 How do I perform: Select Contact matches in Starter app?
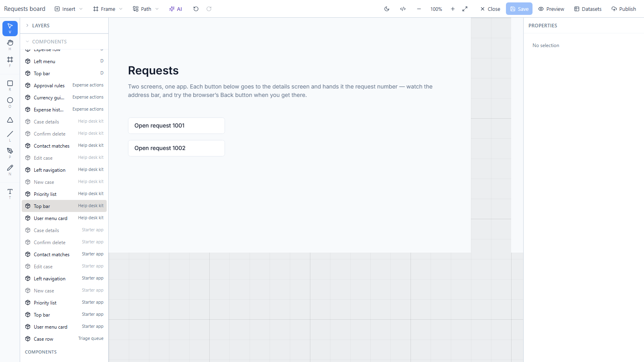coord(64,254)
